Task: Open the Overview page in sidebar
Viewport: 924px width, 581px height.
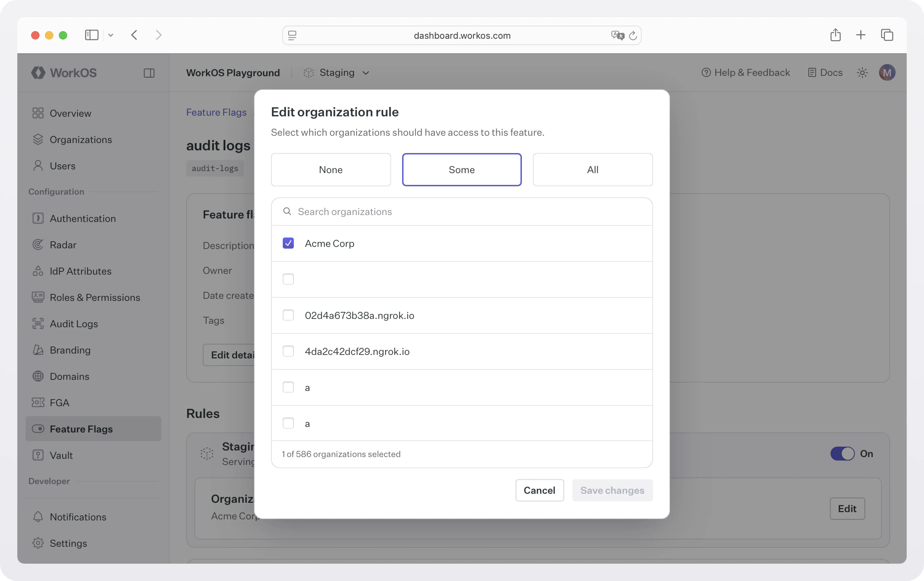Action: (70, 113)
